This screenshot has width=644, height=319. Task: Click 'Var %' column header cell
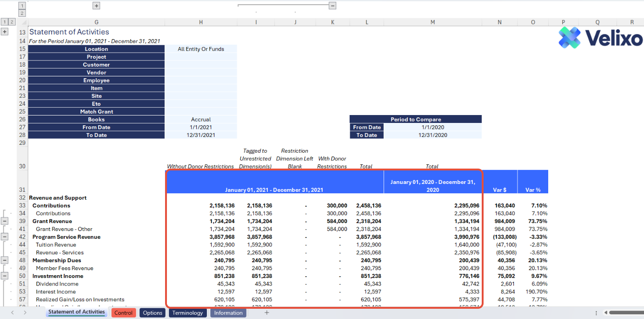click(533, 182)
